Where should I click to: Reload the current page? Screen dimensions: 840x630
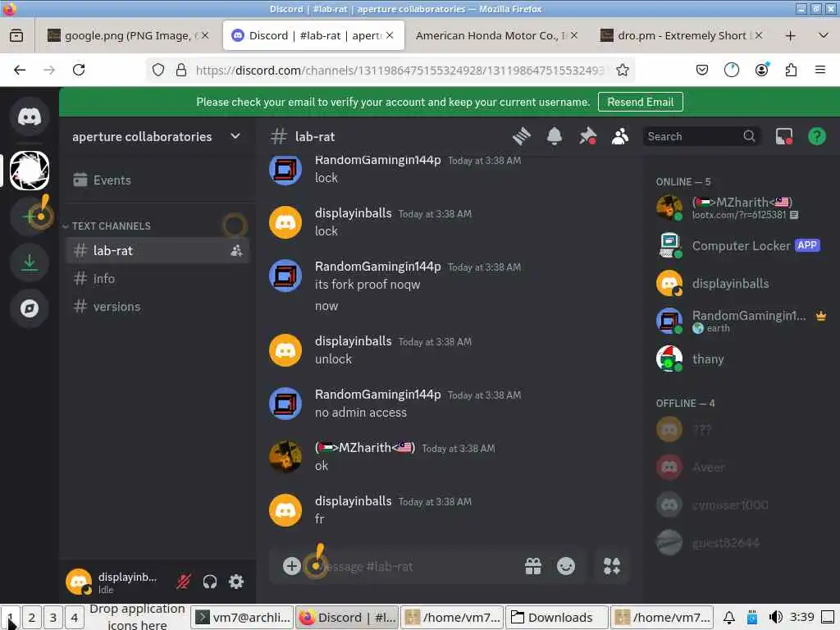point(79,71)
